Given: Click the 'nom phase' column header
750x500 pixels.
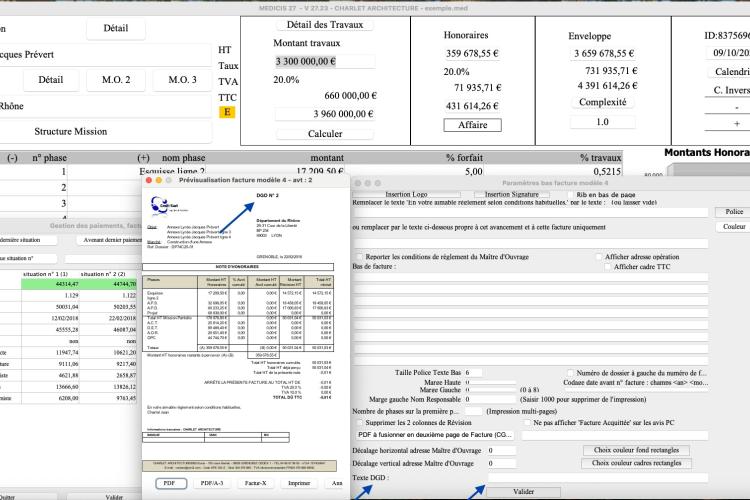Looking at the screenshot, I should click(x=183, y=158).
